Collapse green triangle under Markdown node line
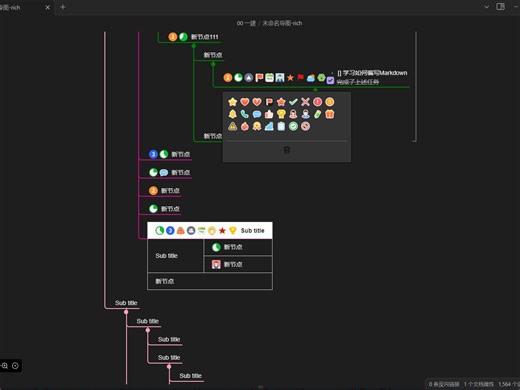Screen dimensions: 520x390 coord(315,89)
